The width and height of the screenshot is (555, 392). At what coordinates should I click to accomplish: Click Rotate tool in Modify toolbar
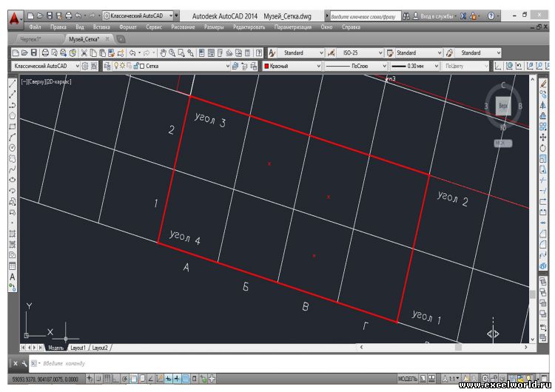[x=543, y=147]
